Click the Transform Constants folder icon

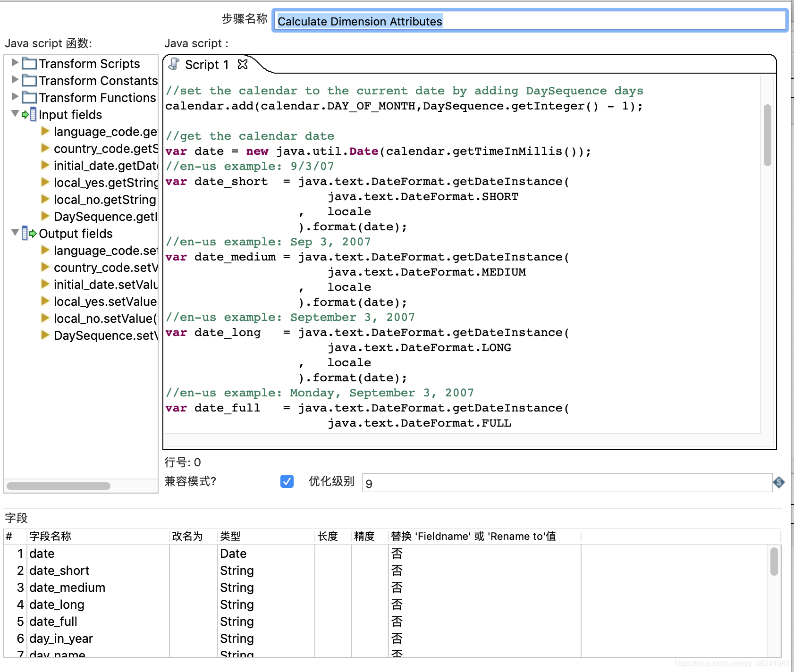(29, 80)
